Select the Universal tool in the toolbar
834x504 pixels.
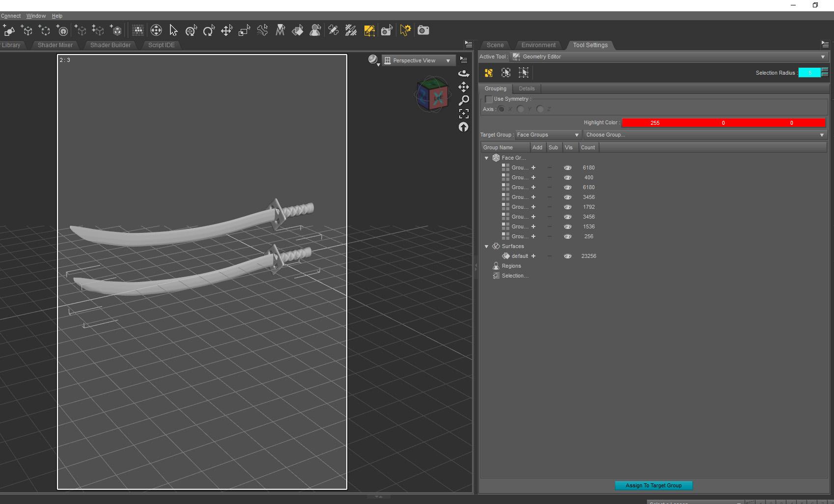coord(191,30)
